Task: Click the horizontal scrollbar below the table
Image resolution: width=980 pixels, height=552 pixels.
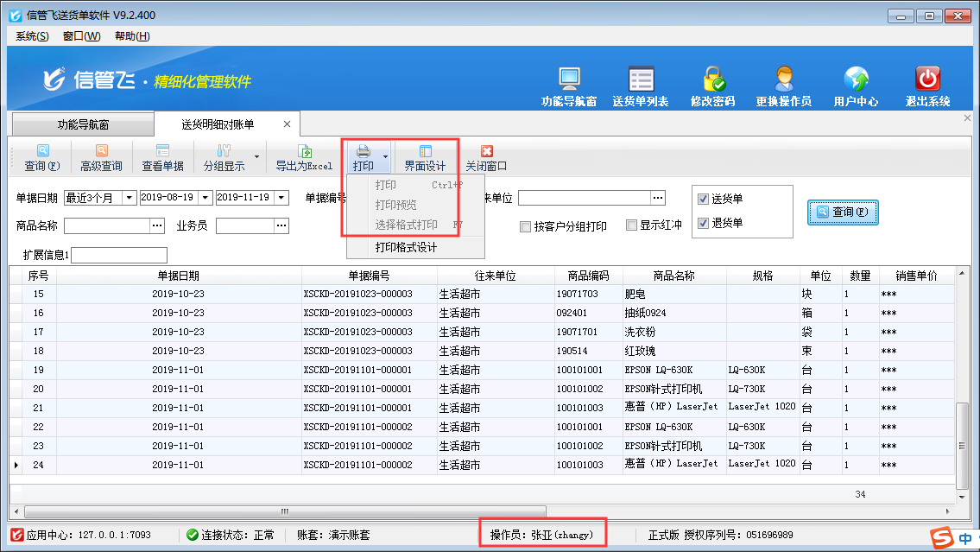Action: [x=285, y=511]
